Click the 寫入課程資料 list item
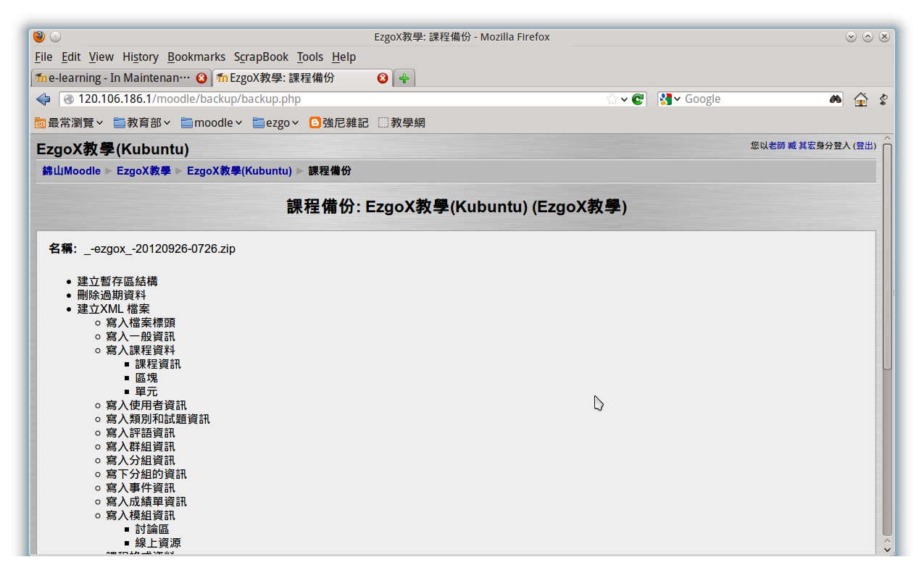The image size is (924, 586). point(141,350)
